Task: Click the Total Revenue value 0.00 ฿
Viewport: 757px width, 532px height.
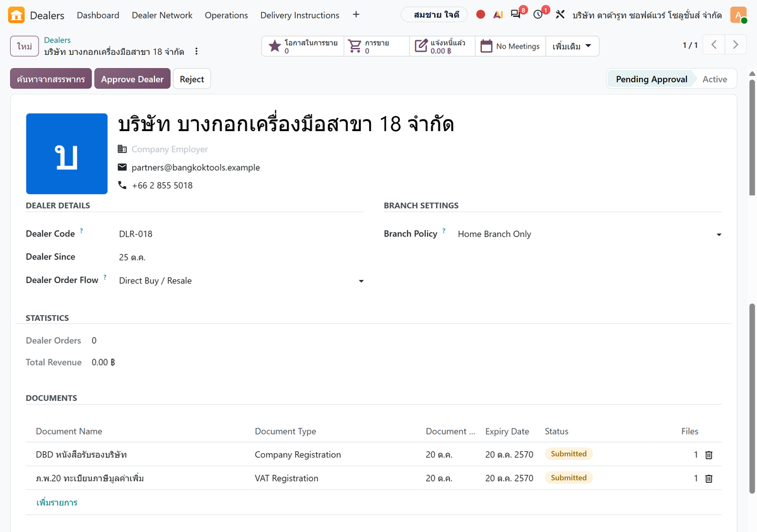Action: tap(103, 362)
